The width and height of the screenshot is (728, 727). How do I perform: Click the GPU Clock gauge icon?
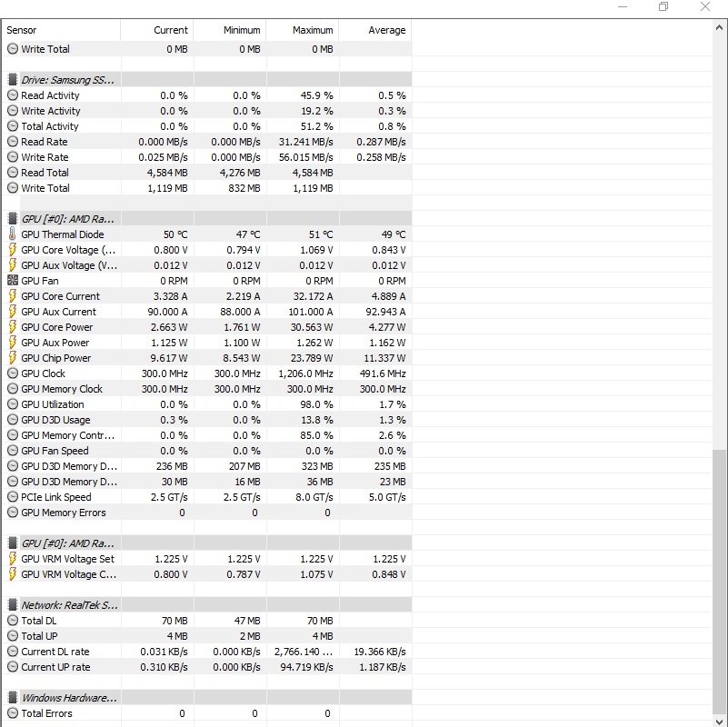coord(13,373)
